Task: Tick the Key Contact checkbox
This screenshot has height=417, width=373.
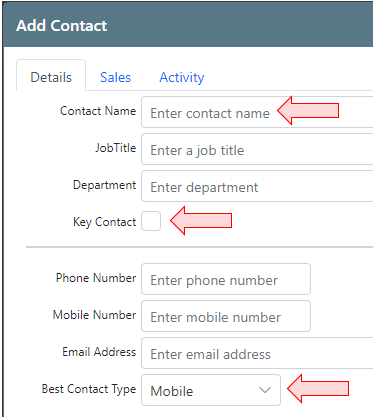Action: tap(151, 221)
